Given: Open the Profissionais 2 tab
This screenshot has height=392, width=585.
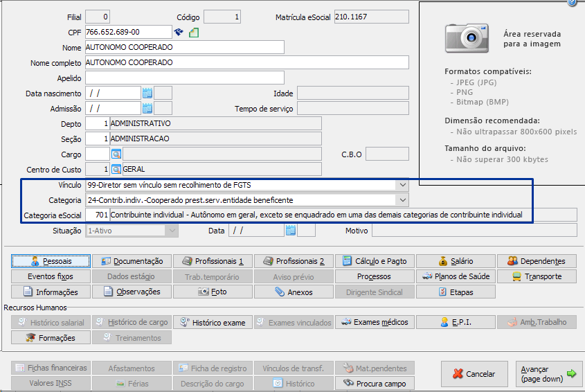Looking at the screenshot, I should [x=294, y=261].
